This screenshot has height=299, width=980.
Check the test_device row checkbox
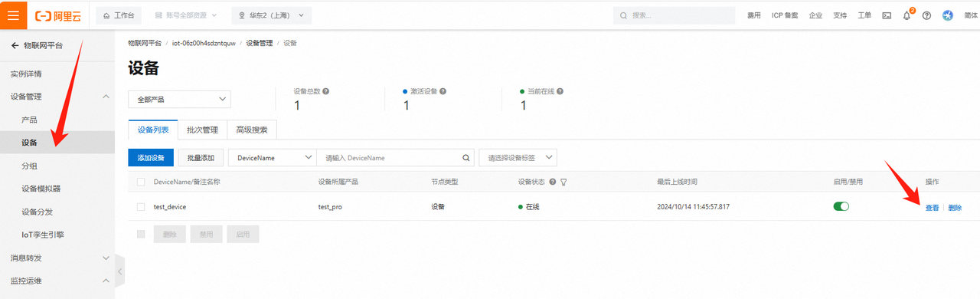[x=141, y=207]
